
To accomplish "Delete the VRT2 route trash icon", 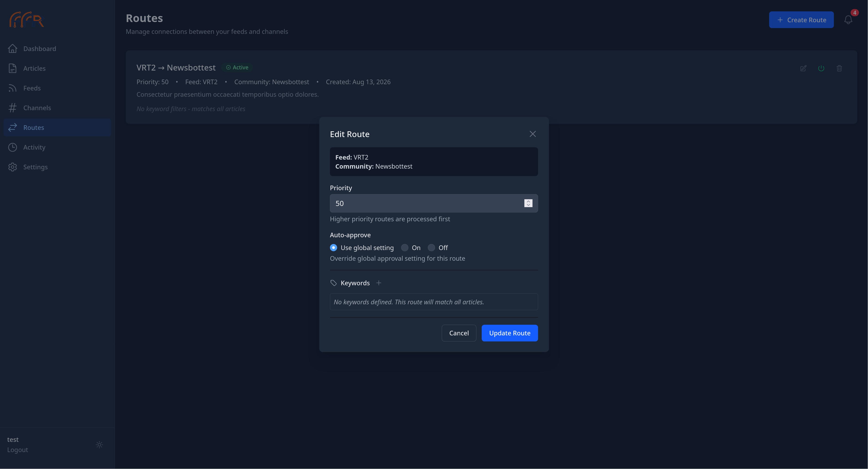I will point(839,68).
